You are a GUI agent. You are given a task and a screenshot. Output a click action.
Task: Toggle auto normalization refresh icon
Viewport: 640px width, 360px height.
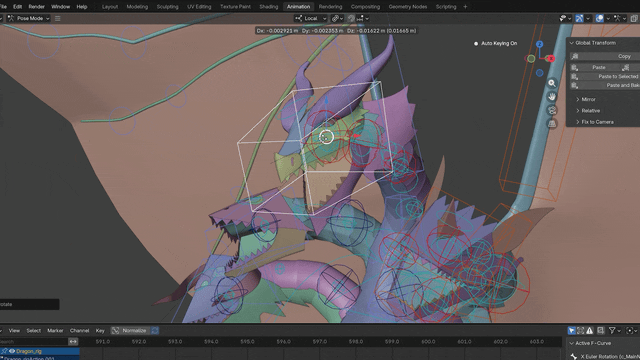coord(155,331)
